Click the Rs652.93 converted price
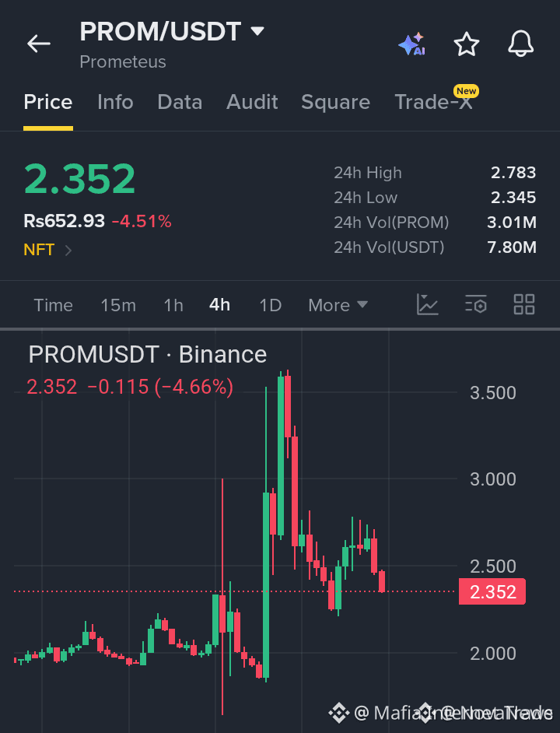 (x=64, y=221)
